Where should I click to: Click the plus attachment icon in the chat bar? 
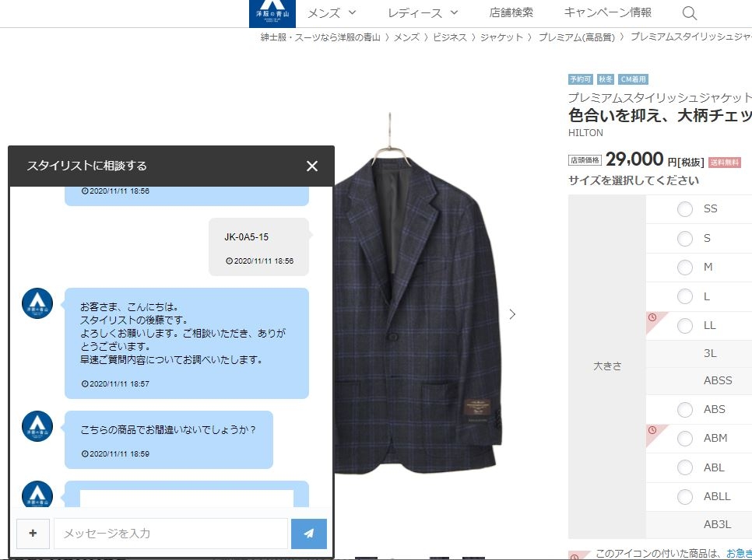tap(33, 534)
